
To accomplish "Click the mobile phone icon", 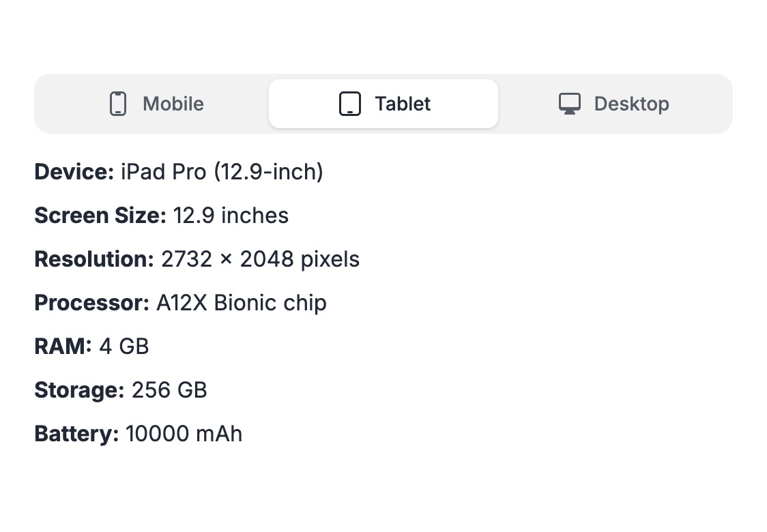I will tap(118, 104).
